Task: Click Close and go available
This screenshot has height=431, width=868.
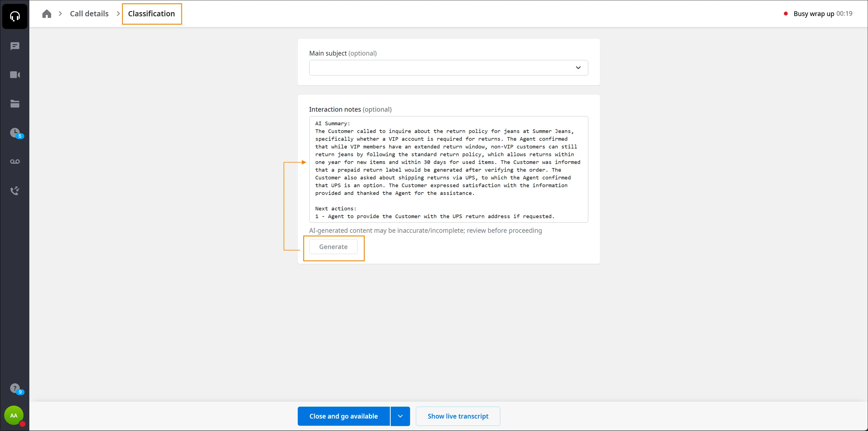Action: tap(343, 416)
